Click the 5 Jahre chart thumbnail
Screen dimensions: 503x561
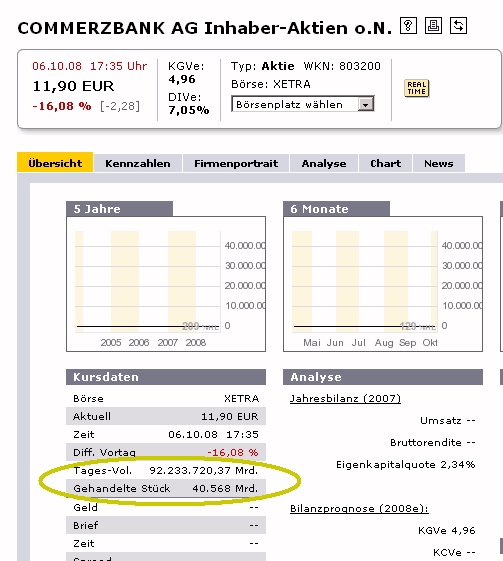(166, 284)
